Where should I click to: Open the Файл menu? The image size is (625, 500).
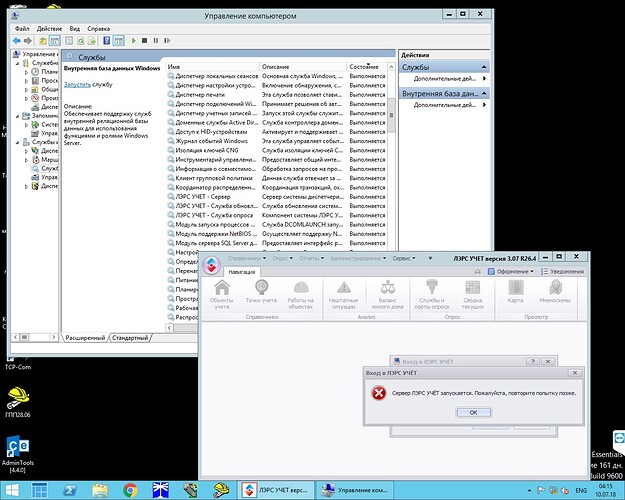[22, 29]
